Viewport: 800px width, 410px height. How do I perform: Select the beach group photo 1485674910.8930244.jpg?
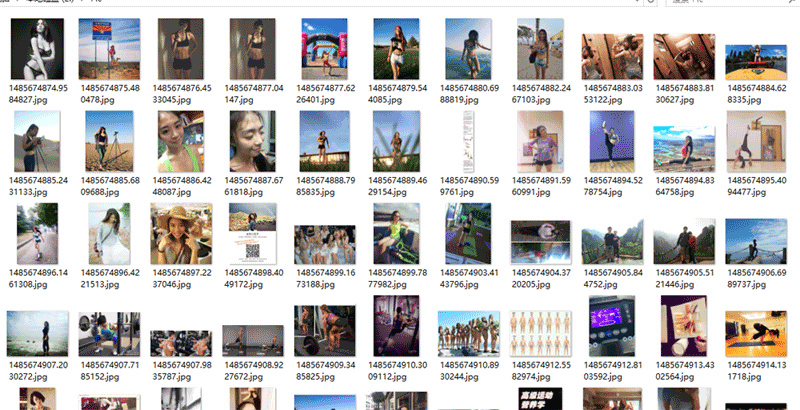point(468,334)
